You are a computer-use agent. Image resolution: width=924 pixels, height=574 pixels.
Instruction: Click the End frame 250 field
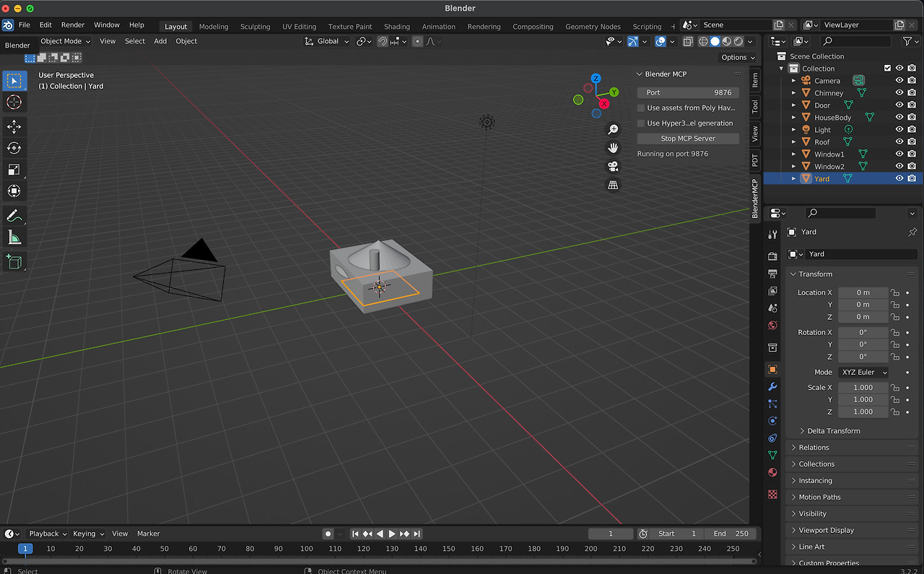click(731, 534)
